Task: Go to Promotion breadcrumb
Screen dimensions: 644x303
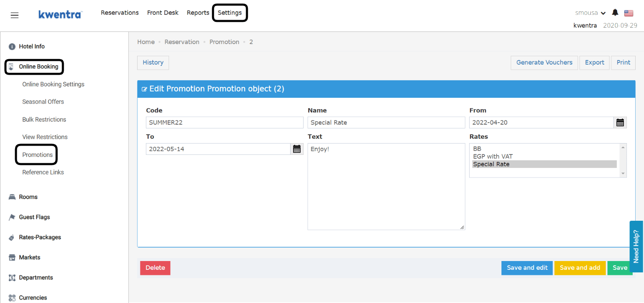Action: (x=224, y=42)
